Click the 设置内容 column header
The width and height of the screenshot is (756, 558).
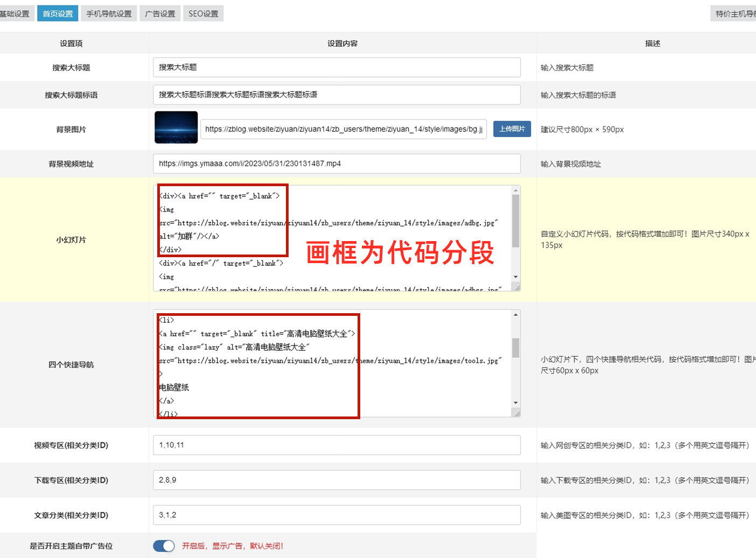(x=342, y=44)
